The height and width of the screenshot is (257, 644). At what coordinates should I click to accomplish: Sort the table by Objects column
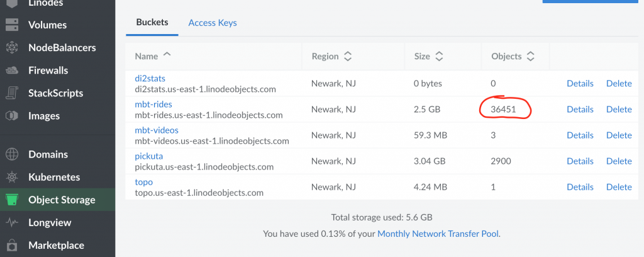(x=531, y=56)
